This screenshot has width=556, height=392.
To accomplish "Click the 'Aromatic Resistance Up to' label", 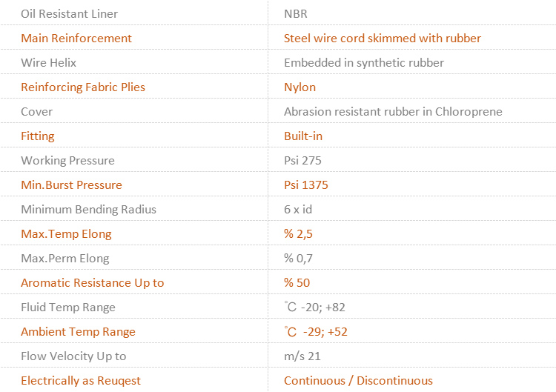I will (93, 283).
